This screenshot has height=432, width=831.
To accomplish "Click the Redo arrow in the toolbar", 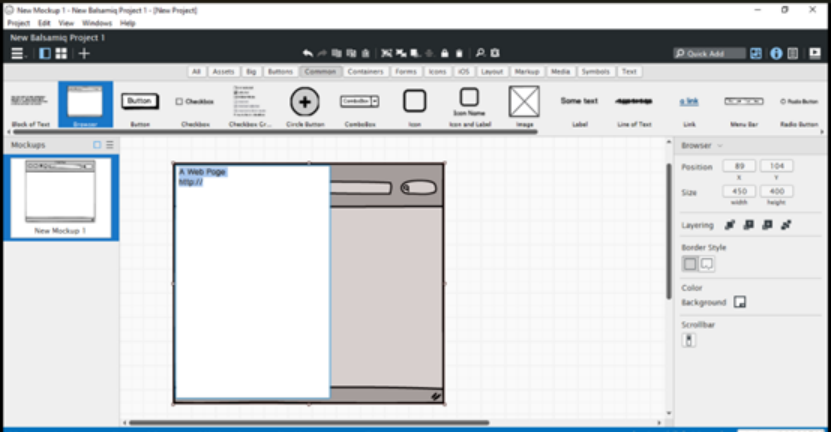I will point(322,53).
